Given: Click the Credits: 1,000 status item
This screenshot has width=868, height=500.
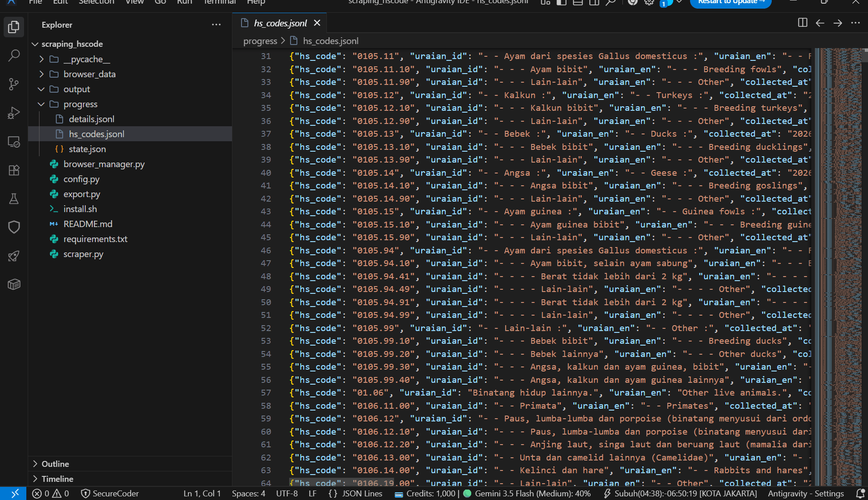Looking at the screenshot, I should point(426,493).
